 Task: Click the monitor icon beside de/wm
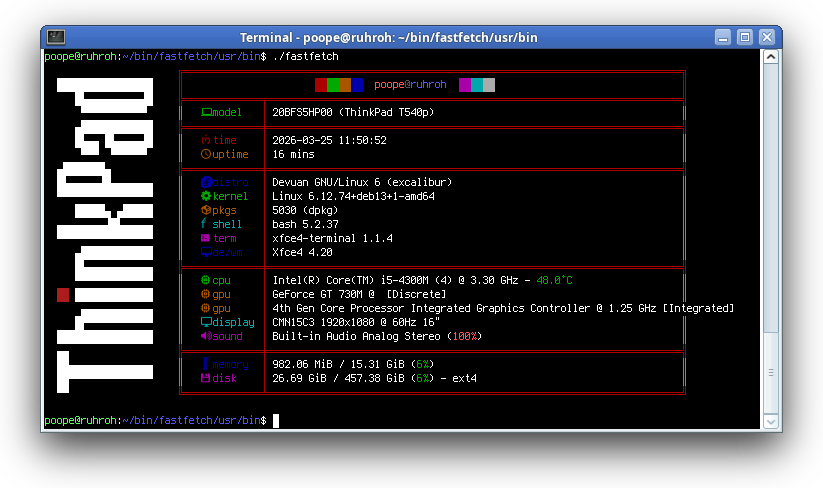point(206,252)
